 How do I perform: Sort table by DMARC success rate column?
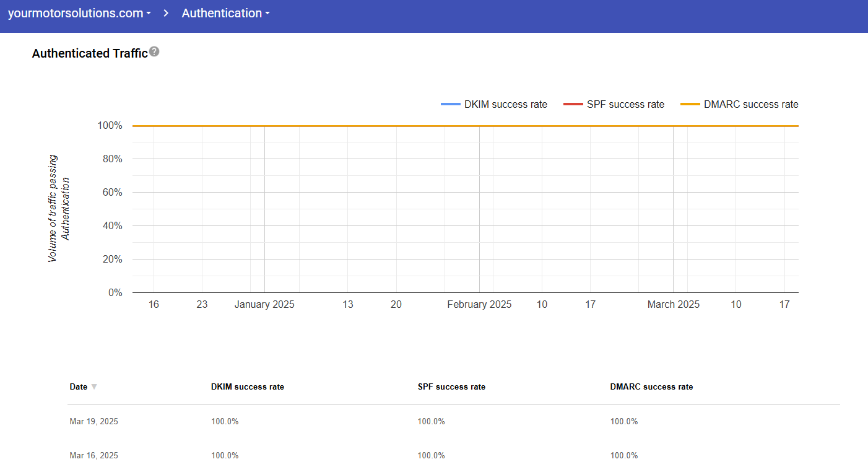coord(651,386)
